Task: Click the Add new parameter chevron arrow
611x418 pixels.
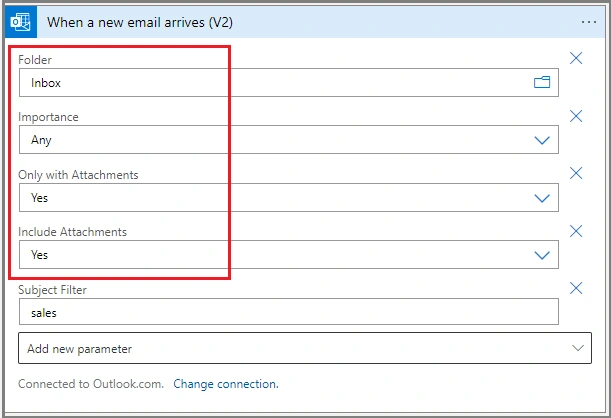Action: 577,348
